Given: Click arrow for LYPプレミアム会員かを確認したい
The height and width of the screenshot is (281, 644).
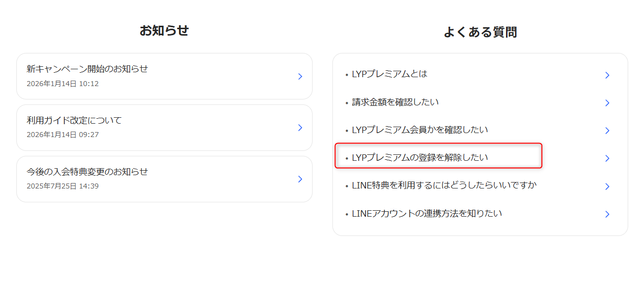Looking at the screenshot, I should [607, 131].
